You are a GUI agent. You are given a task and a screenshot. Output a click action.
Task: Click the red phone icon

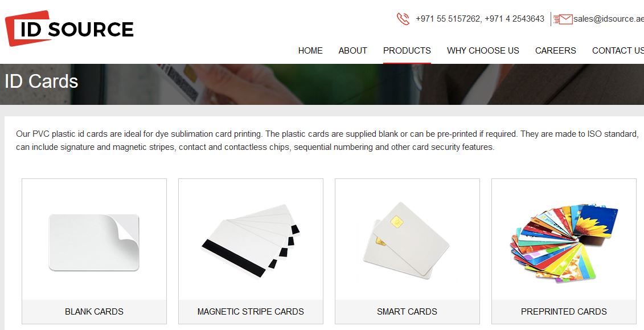click(403, 19)
